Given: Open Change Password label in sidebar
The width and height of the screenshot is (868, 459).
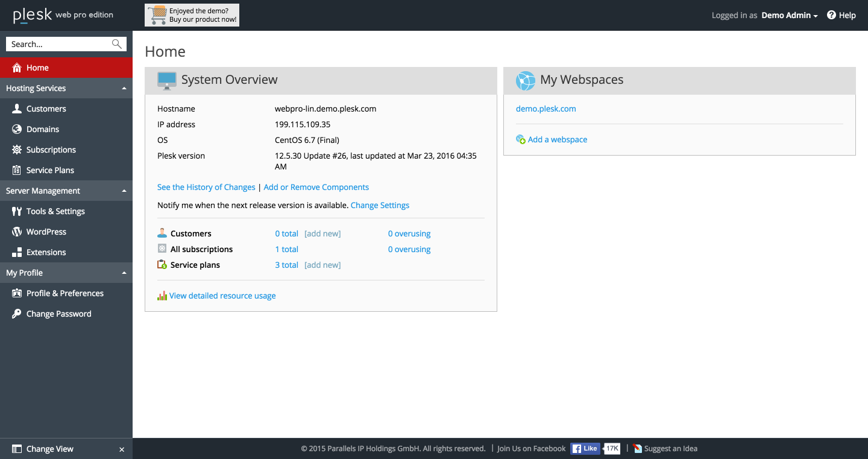Looking at the screenshot, I should point(59,314).
